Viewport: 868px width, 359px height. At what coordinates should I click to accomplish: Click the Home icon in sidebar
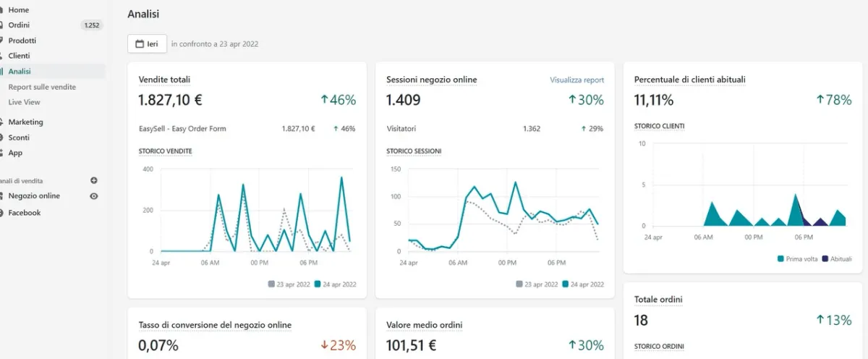pos(1,10)
